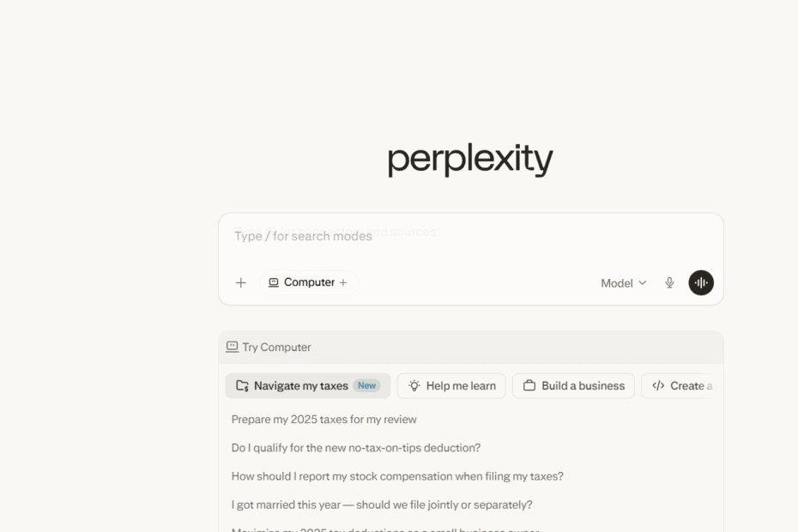The height and width of the screenshot is (532, 798).
Task: Start voice mode with the black waveform icon
Action: tap(701, 282)
